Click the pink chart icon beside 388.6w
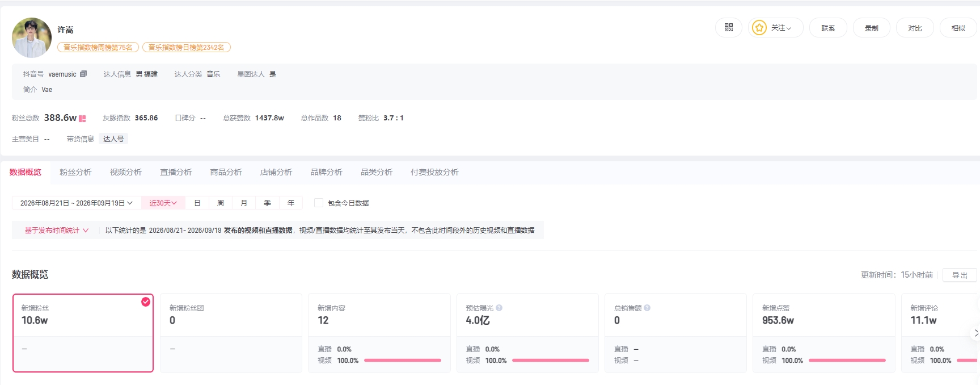Image resolution: width=980 pixels, height=385 pixels. tap(82, 118)
